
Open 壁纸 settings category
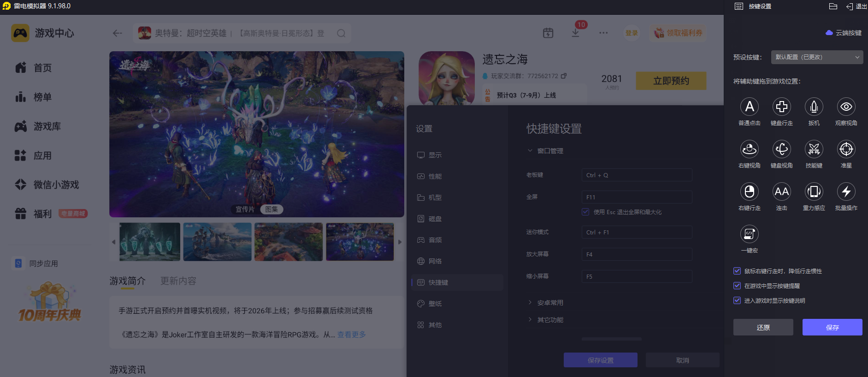(457, 304)
